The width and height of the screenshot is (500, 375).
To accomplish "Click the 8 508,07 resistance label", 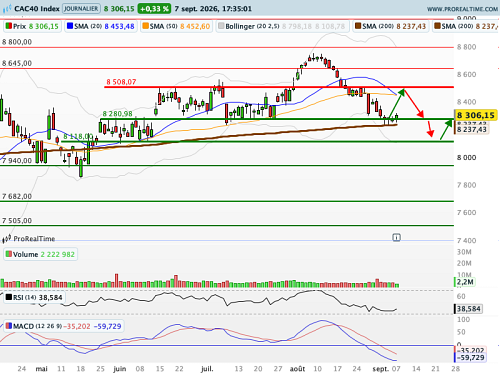I will [121, 82].
